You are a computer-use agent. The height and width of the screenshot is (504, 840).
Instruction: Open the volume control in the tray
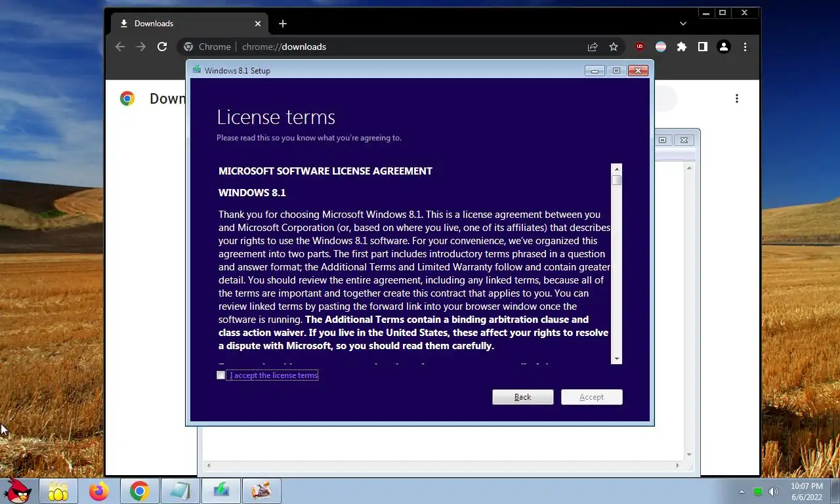[x=774, y=492]
